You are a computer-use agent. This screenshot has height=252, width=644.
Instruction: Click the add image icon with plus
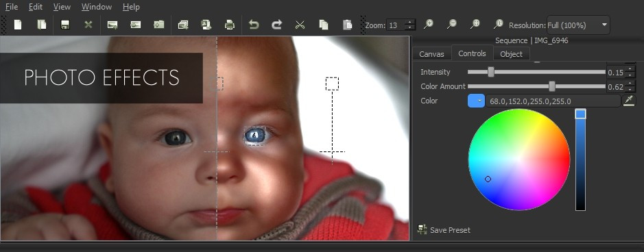coord(112,25)
